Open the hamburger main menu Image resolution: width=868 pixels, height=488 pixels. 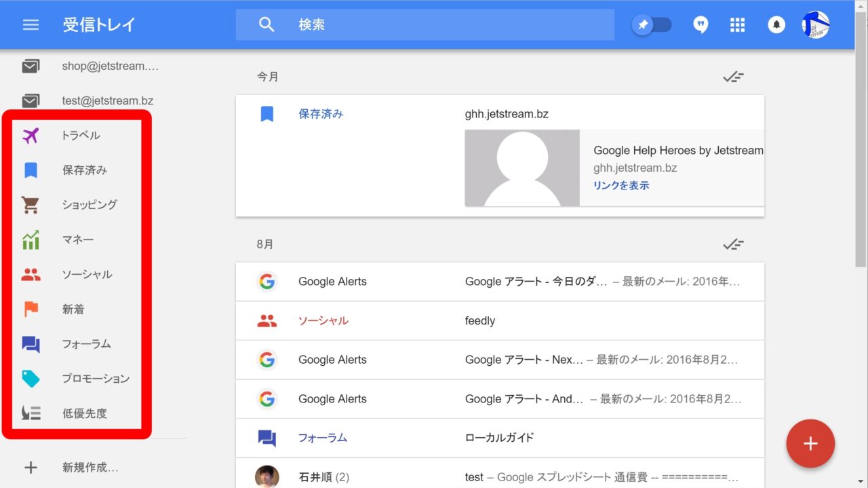(x=31, y=25)
